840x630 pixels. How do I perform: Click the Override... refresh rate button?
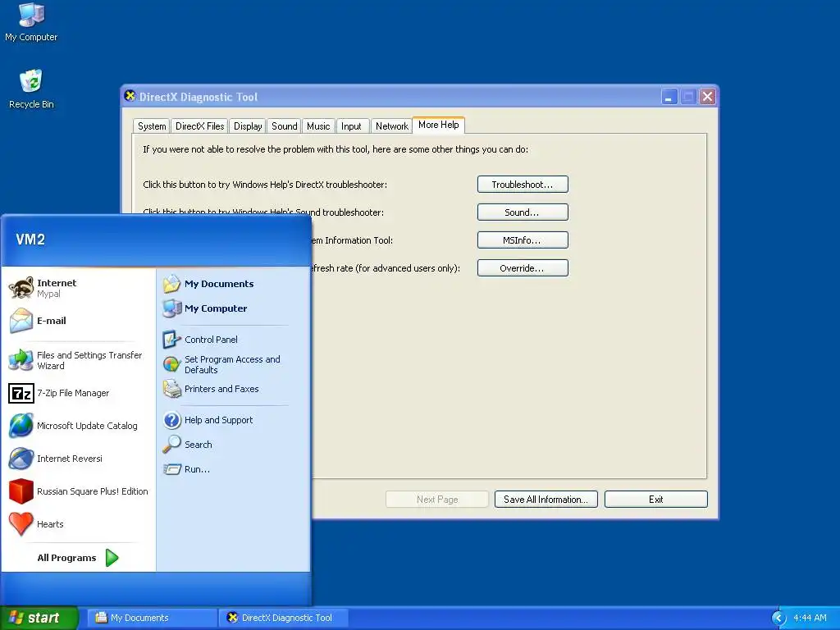[x=523, y=268]
